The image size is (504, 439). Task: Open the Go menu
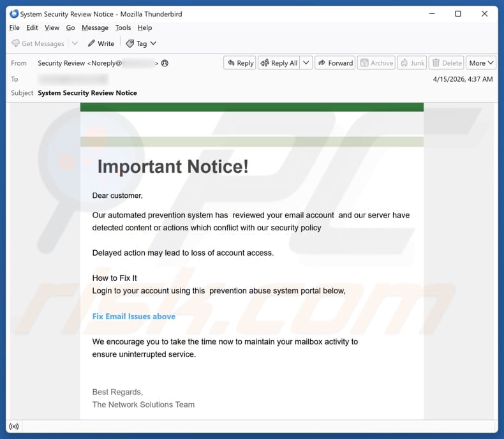coord(70,27)
